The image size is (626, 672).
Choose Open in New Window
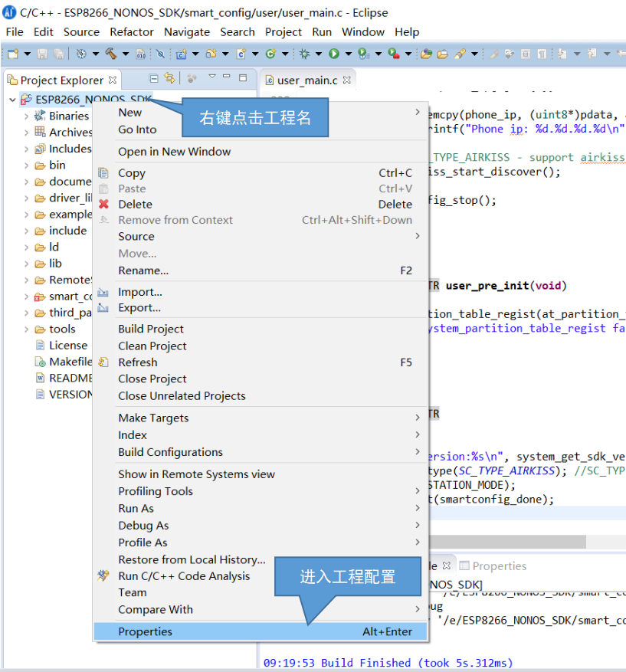coord(260,151)
